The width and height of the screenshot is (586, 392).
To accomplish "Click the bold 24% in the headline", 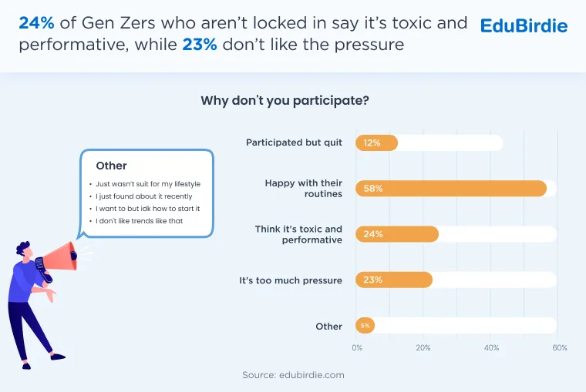I will (37, 23).
